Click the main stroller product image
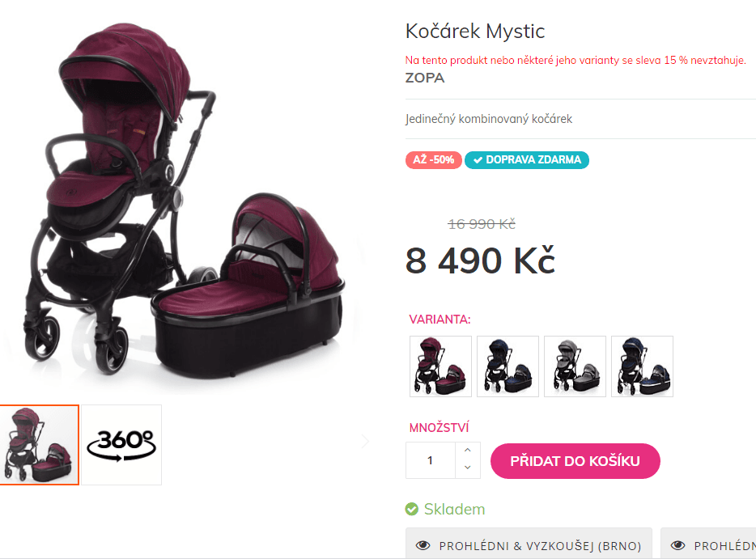 click(x=183, y=200)
